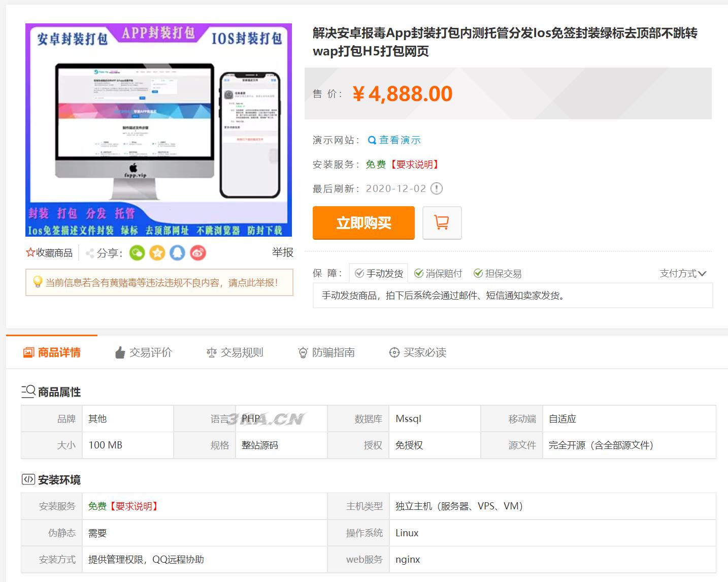Open the 买家必读 tab
The height and width of the screenshot is (582, 728).
[417, 352]
